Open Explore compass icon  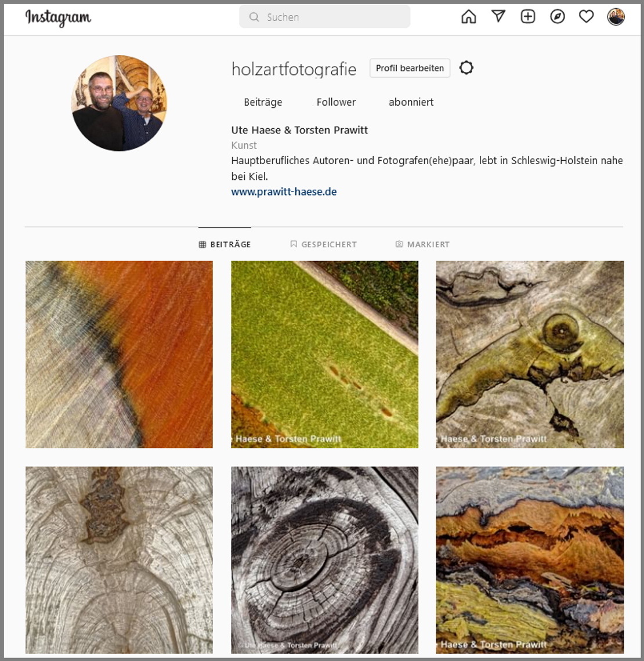(x=557, y=16)
